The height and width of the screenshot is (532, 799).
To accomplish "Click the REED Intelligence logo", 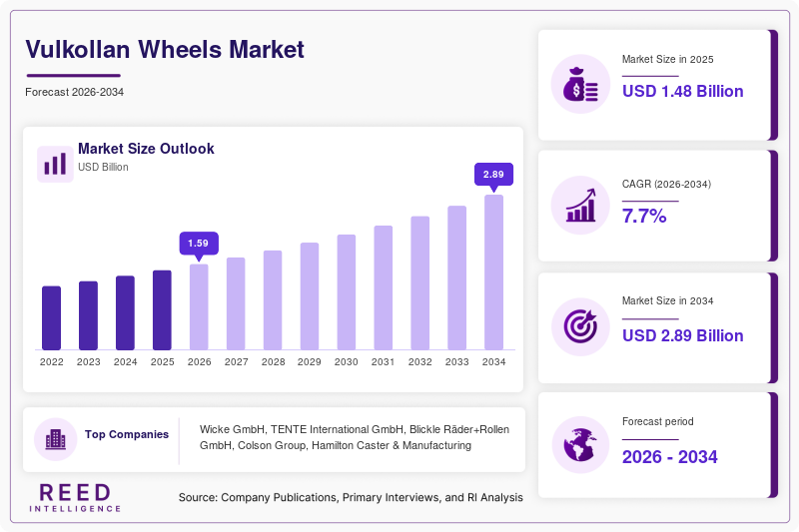I will (x=75, y=498).
